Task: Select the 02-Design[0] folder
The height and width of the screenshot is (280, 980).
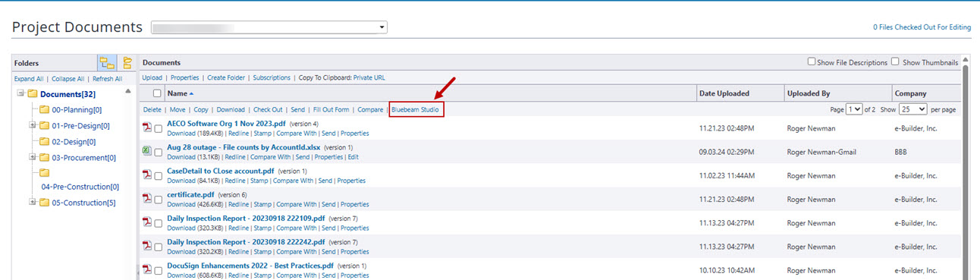Action: (74, 142)
